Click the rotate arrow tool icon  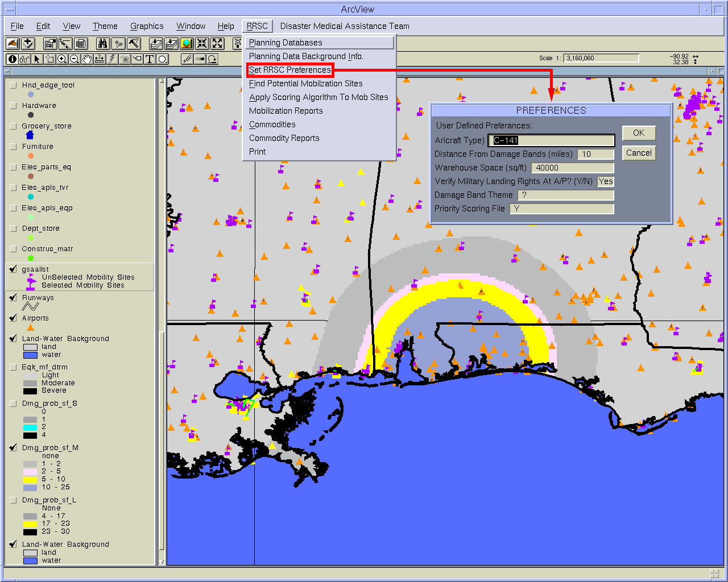click(x=213, y=59)
